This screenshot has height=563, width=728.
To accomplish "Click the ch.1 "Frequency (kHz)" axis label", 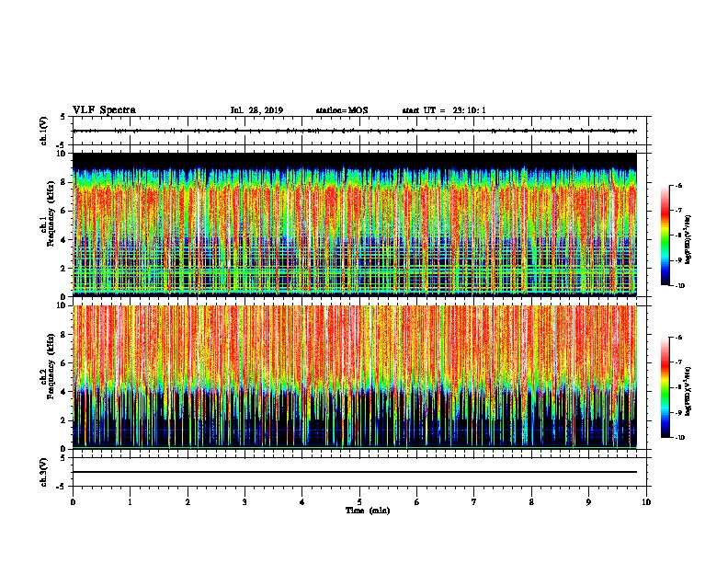I will pos(51,213).
